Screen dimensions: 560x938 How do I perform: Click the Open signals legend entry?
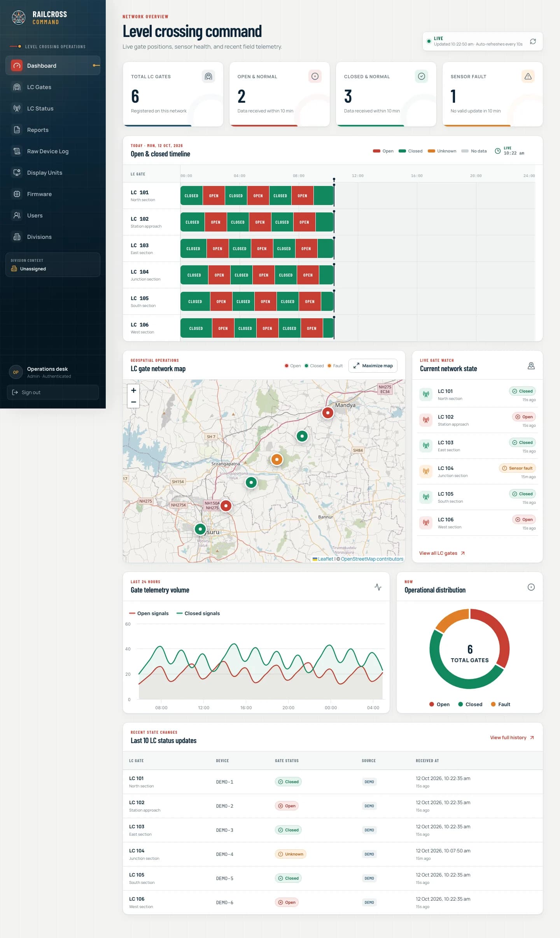pyautogui.click(x=149, y=614)
